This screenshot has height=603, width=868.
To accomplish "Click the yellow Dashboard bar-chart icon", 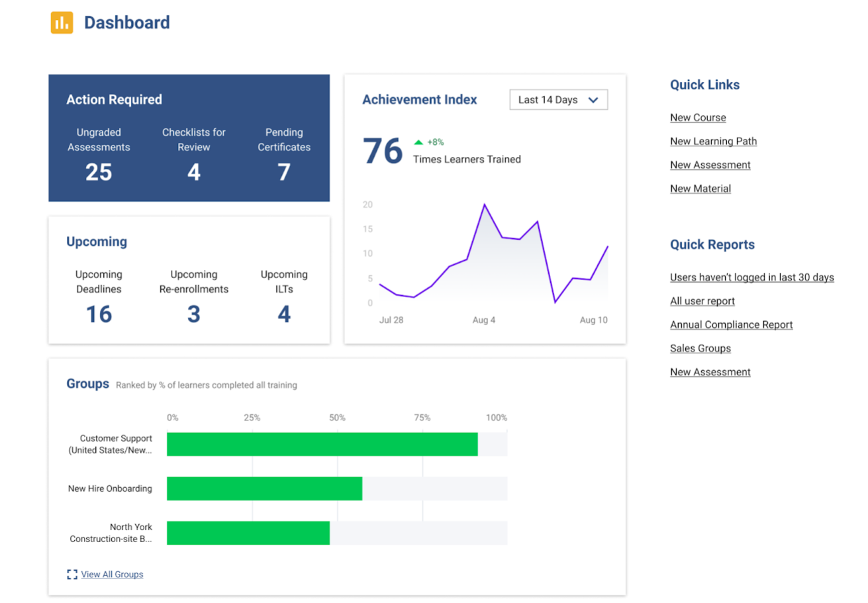I will point(62,23).
